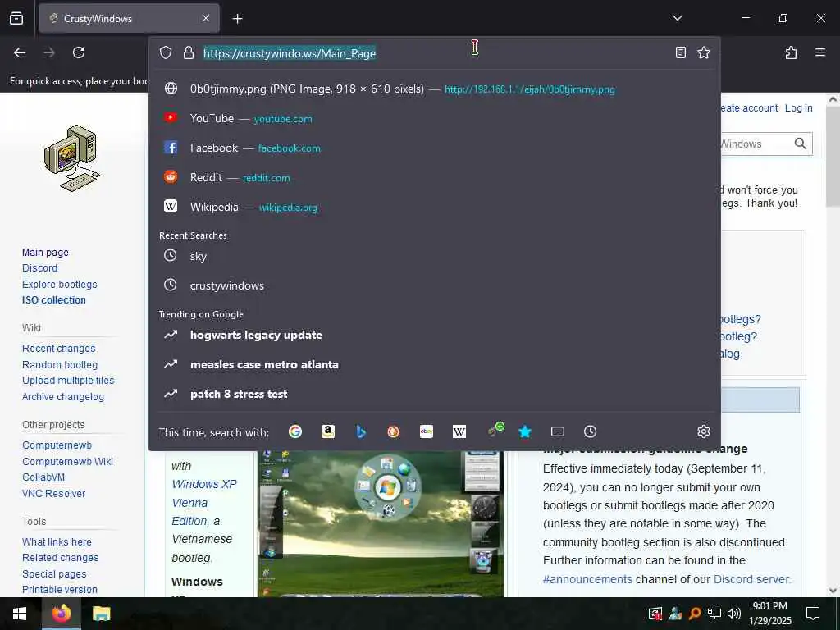Click the CrustyWindows computer logo
840x630 pixels.
point(72,158)
